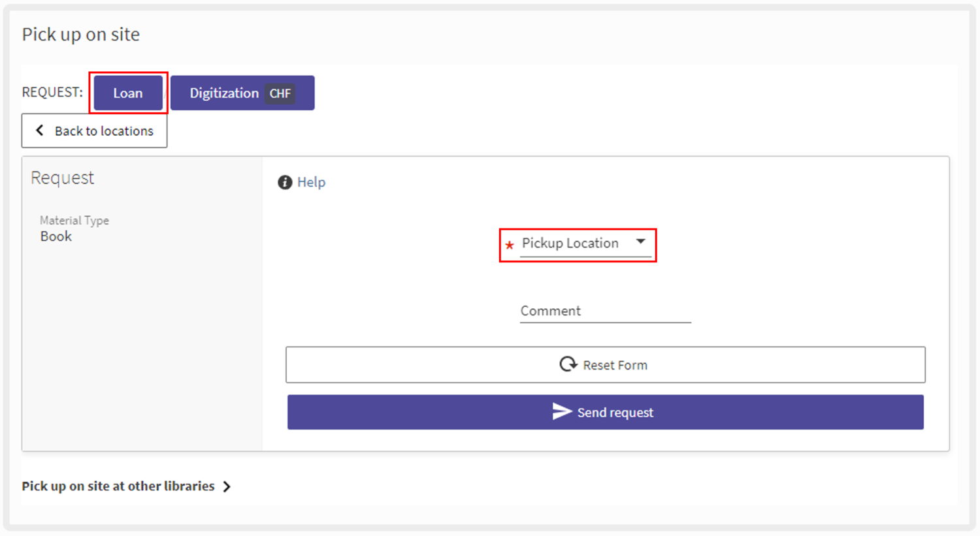Choose the Loan request type
Screen dimensions: 980x536
click(128, 93)
